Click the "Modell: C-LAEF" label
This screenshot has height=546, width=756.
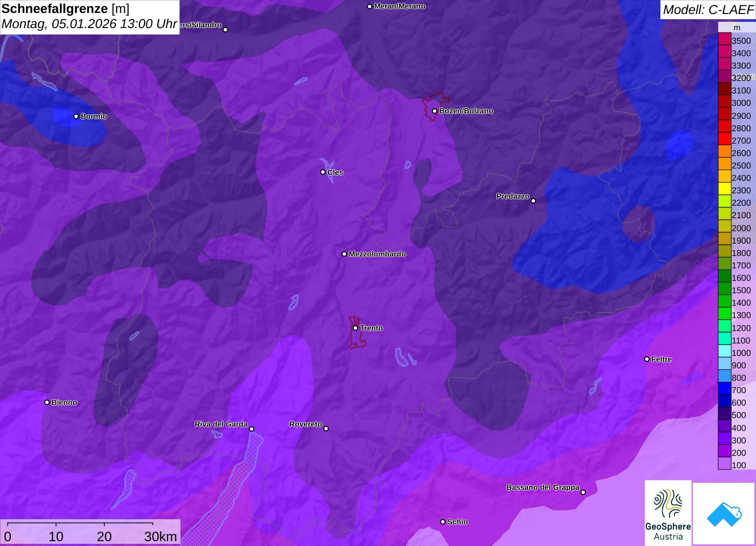[708, 10]
